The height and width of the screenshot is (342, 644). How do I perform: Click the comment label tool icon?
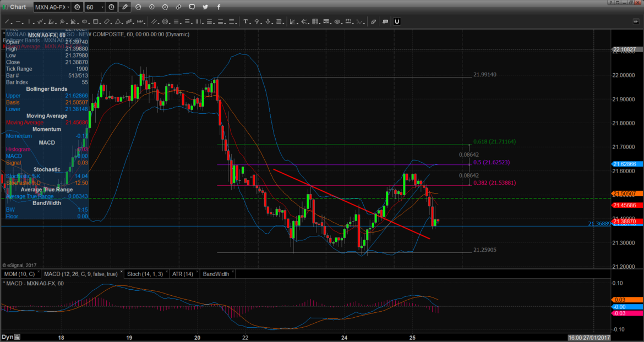click(x=385, y=21)
